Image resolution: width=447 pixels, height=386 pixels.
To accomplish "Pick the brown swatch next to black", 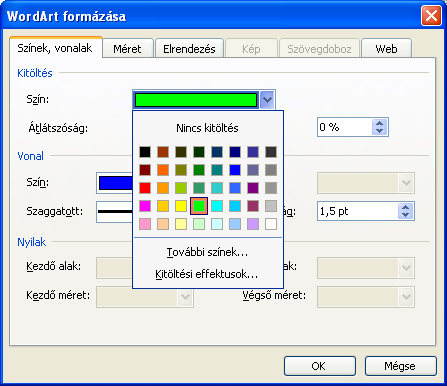I will coord(163,152).
